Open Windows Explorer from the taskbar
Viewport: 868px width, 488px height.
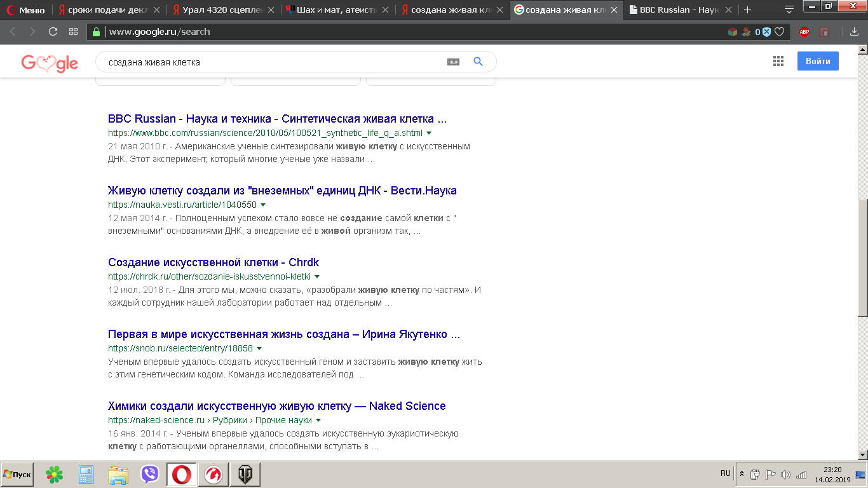click(x=118, y=475)
